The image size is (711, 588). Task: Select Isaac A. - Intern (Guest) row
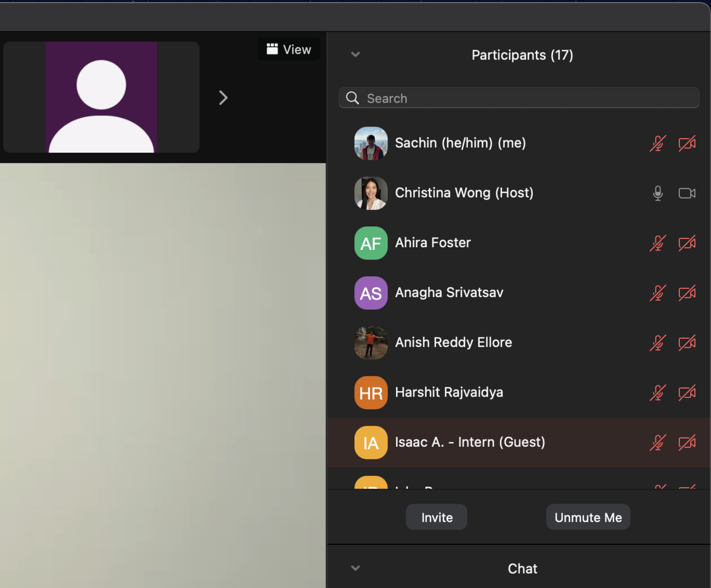coord(470,443)
